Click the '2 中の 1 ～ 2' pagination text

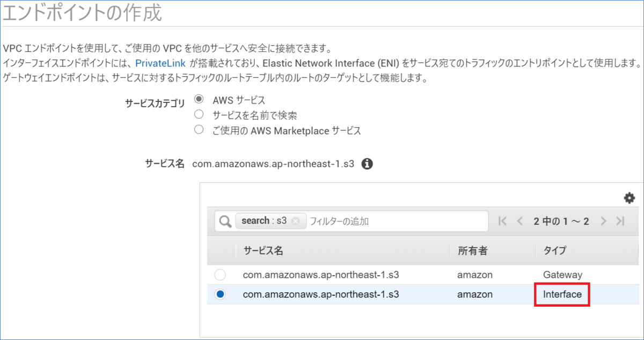click(561, 221)
